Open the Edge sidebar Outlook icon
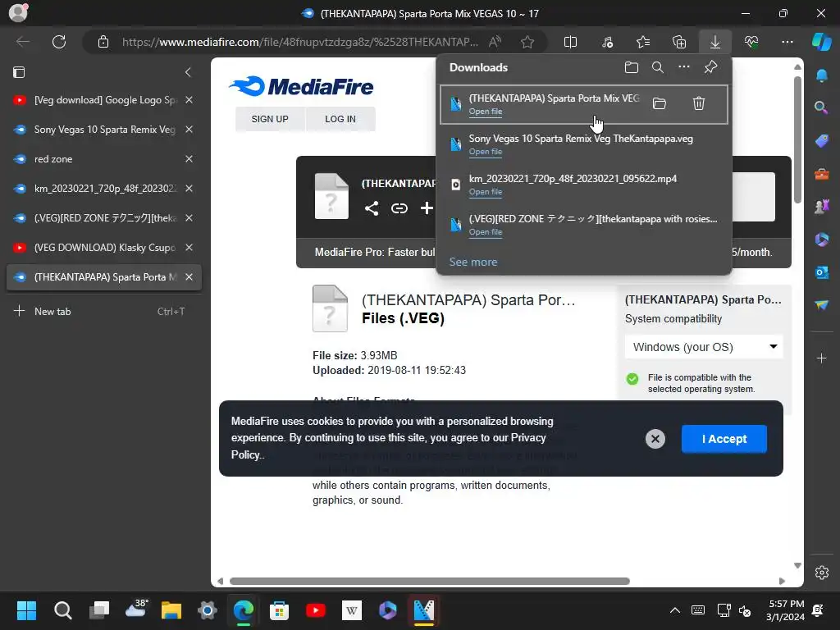Image resolution: width=840 pixels, height=630 pixels. 822,272
